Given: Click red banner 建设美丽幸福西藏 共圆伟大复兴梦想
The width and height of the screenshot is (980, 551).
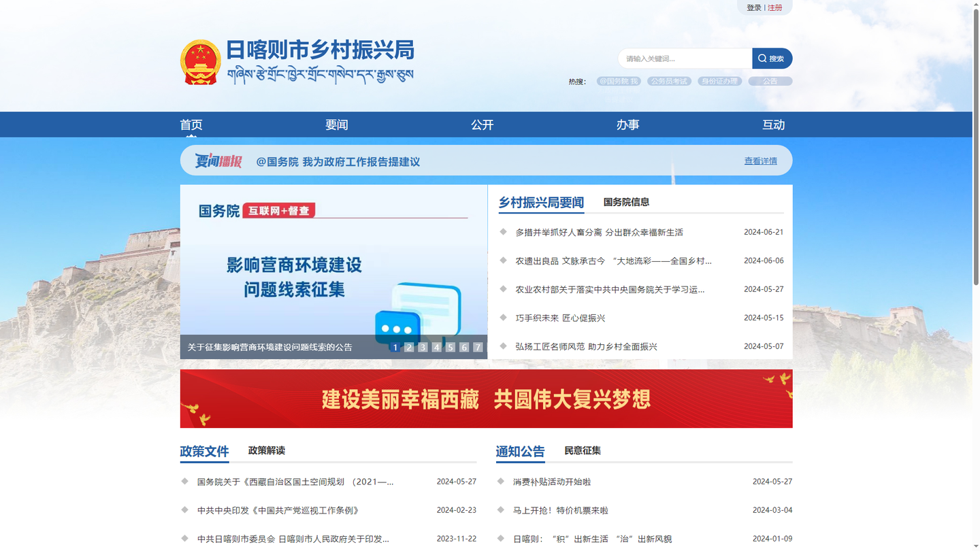Looking at the screenshot, I should tap(486, 399).
